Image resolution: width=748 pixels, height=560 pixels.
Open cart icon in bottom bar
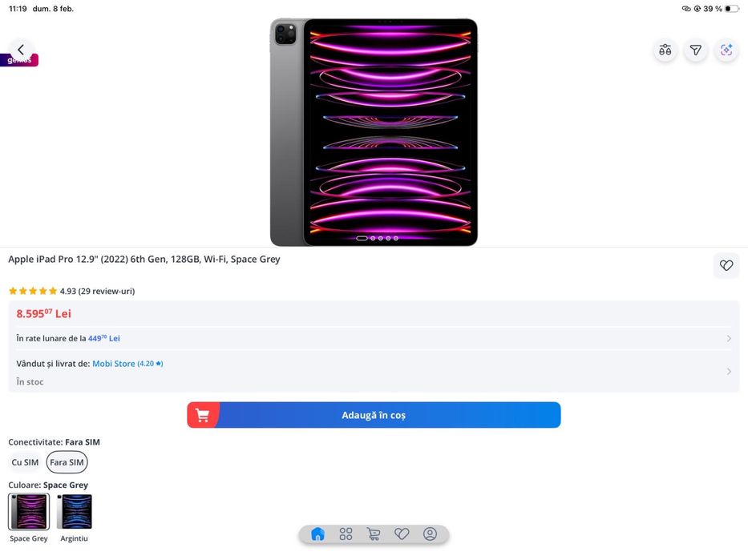[374, 534]
